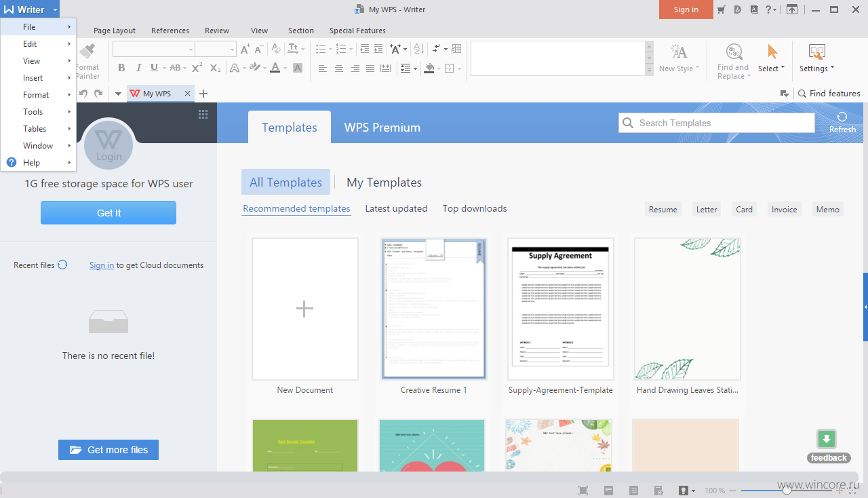The height and width of the screenshot is (498, 868).
Task: Show Latest updated templates
Action: coord(396,208)
